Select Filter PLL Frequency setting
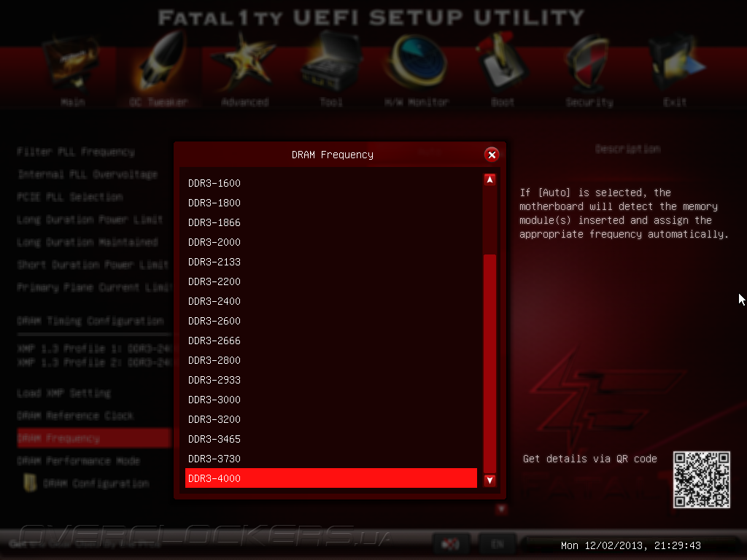This screenshot has height=560, width=747. click(x=76, y=152)
